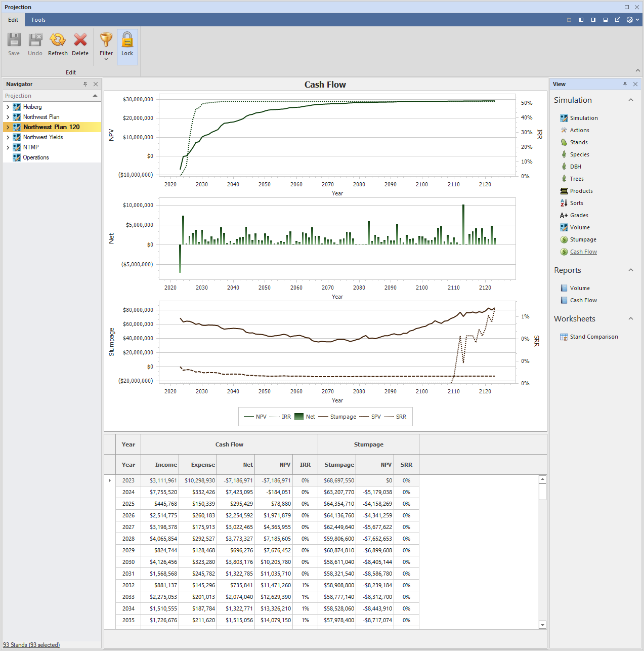This screenshot has width=644, height=651.
Task: Open the Products view item
Action: (581, 191)
